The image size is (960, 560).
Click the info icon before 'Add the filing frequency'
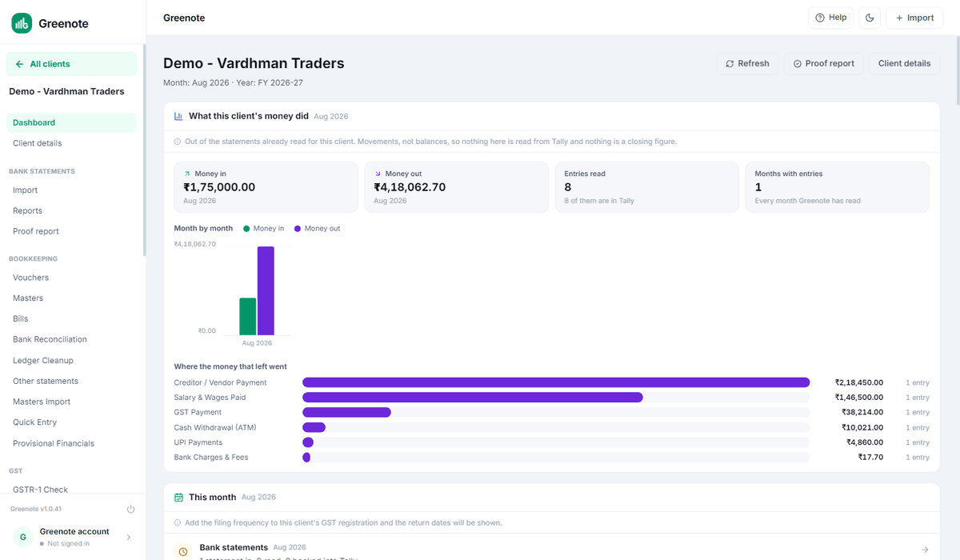(178, 522)
